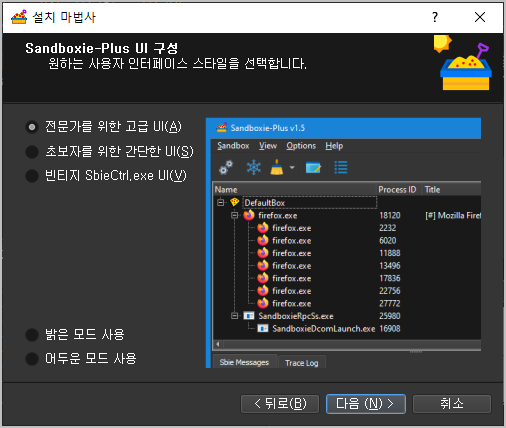Enable dark mode (어두운 모드 사용)
Image resolution: width=506 pixels, height=428 pixels.
point(81,359)
